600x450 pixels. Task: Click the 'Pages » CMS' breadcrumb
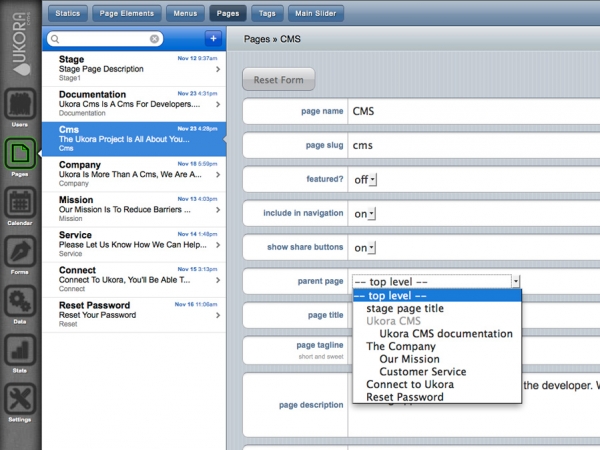pos(272,39)
